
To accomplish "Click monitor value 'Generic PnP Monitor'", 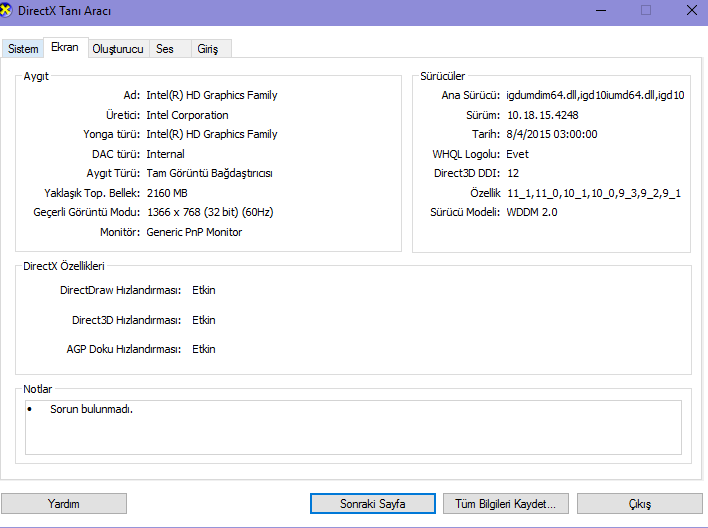I will click(194, 232).
